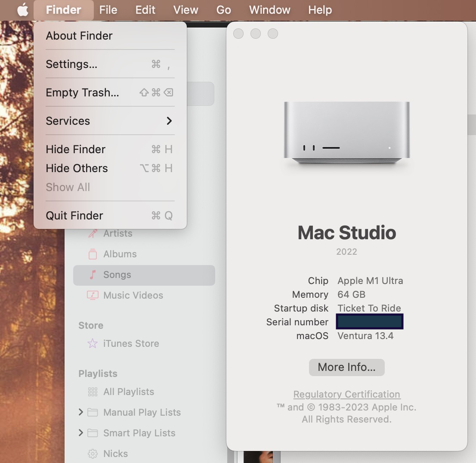
Task: Click the Smart Play Lists folder icon
Action: click(x=93, y=433)
